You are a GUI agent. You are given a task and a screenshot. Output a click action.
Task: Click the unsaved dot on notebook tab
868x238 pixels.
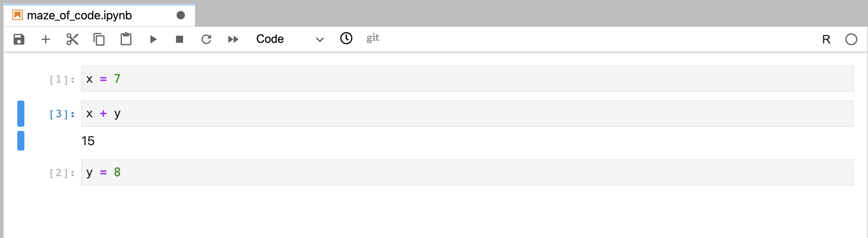(x=181, y=15)
